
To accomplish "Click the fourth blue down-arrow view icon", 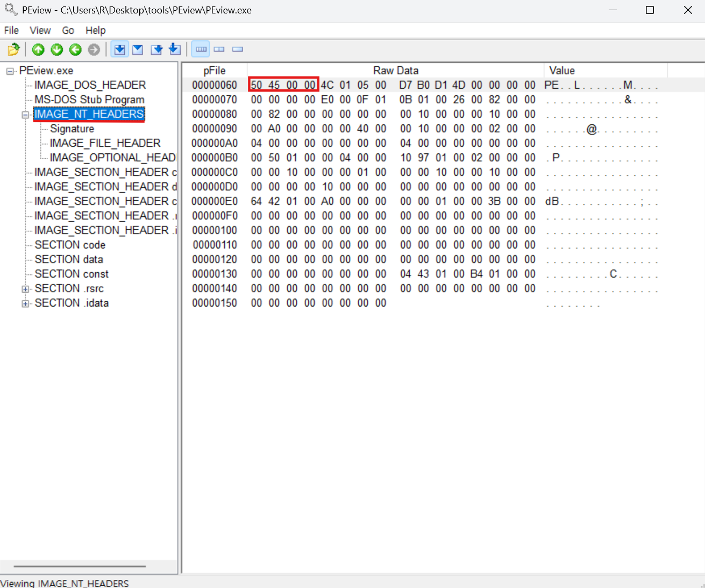I will click(175, 49).
